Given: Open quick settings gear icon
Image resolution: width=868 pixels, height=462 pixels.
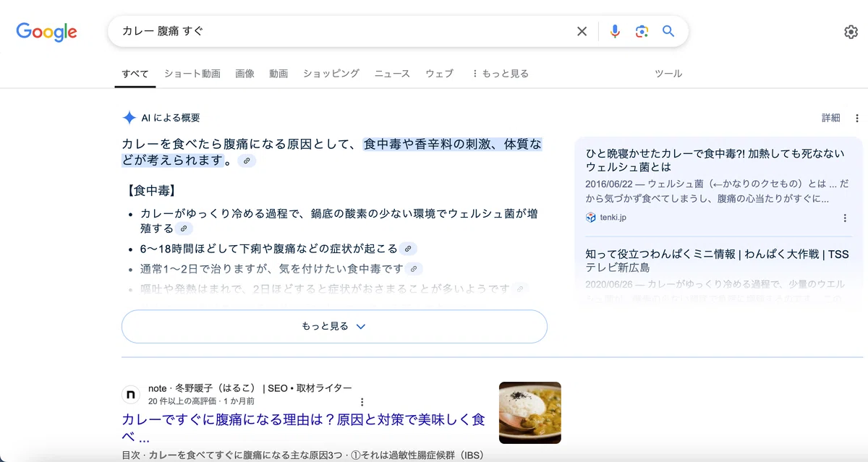Looking at the screenshot, I should (851, 32).
